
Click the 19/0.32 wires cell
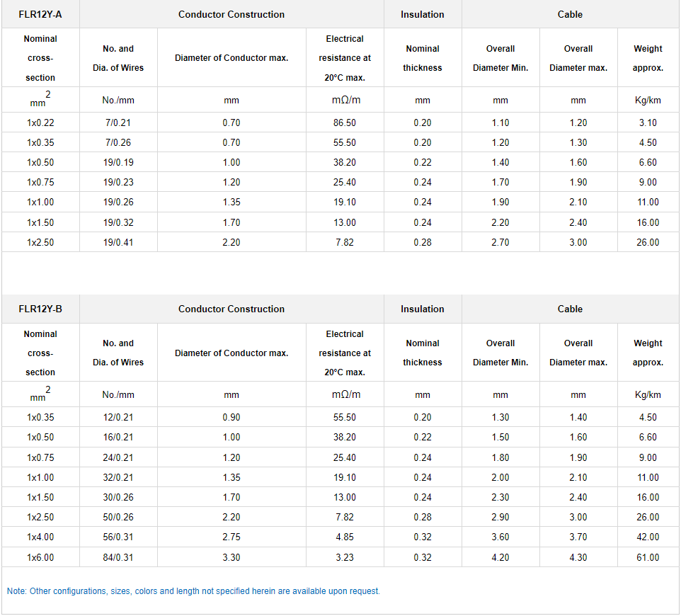118,222
